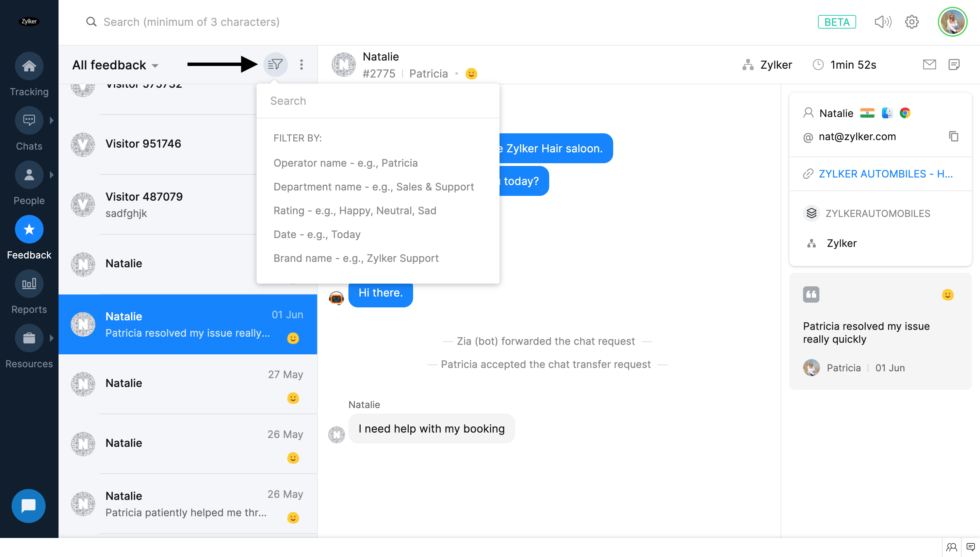Expand the People submenu arrow
Viewport: 980px width, 557px height.
pos(52,175)
